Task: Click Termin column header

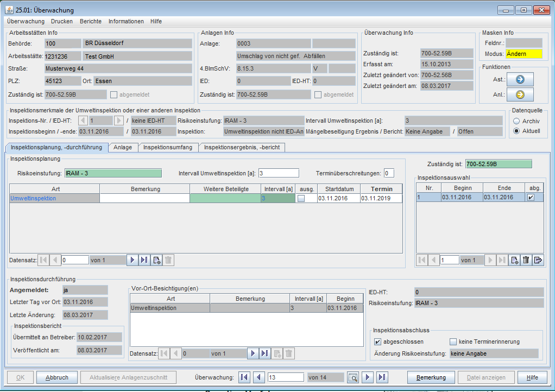Action: pos(382,189)
